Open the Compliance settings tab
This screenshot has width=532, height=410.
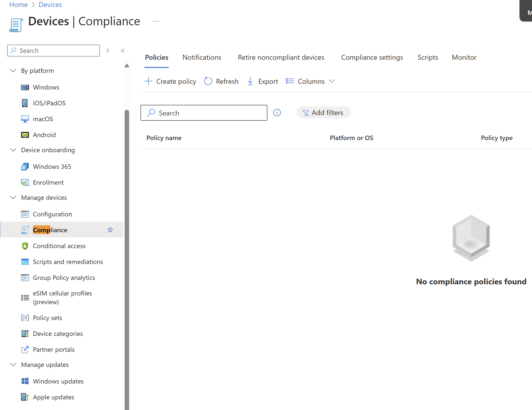point(372,57)
